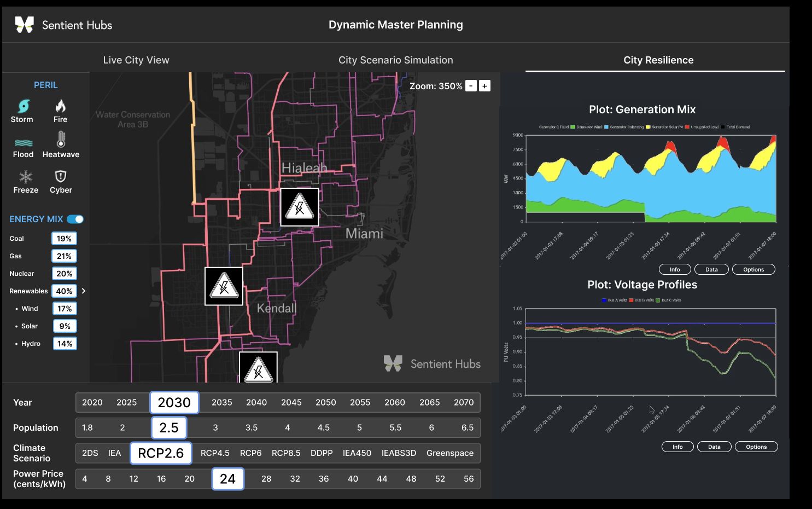Open the City Scenario Simulation tab
Image resolution: width=812 pixels, height=509 pixels.
tap(396, 60)
